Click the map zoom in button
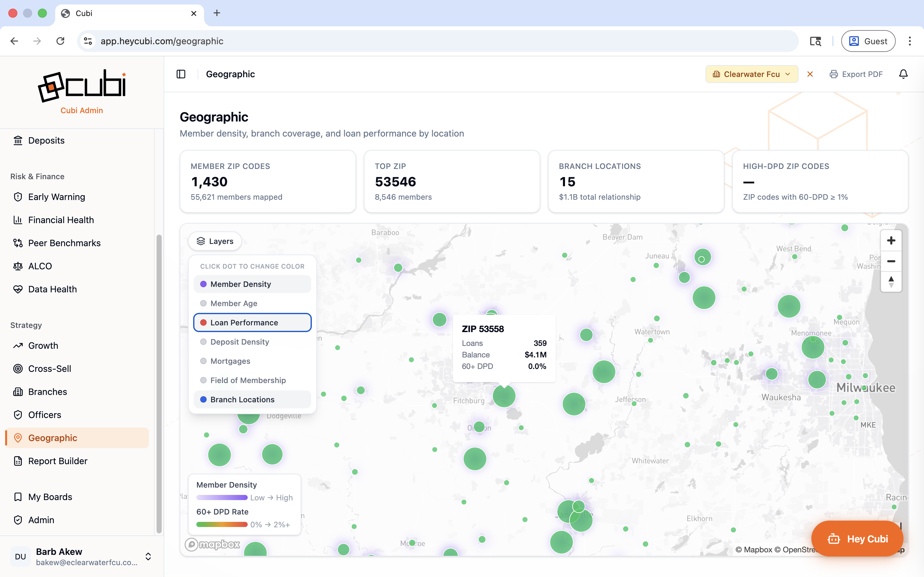 tap(891, 240)
